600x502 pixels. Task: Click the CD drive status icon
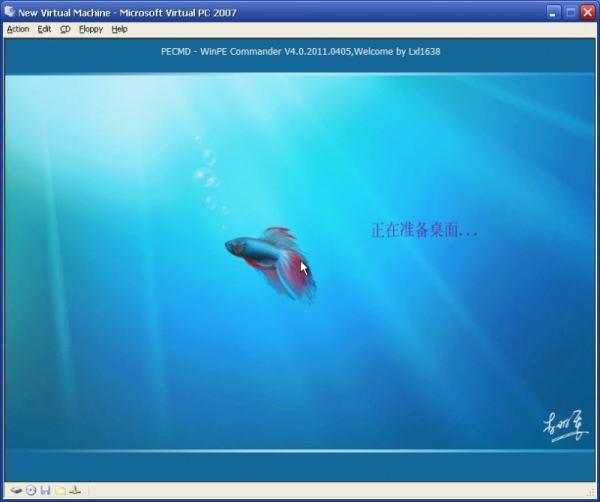point(31,490)
